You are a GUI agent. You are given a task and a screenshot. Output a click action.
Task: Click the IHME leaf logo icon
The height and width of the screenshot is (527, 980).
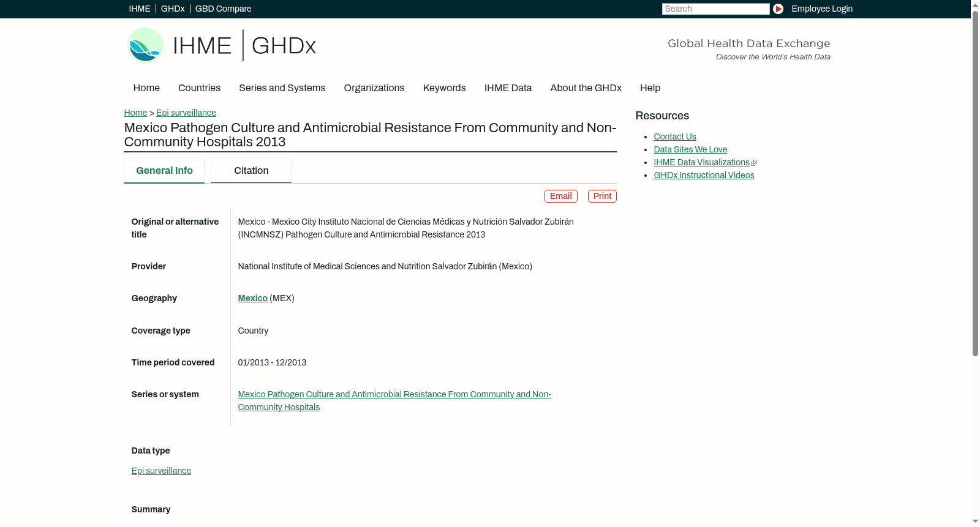pyautogui.click(x=145, y=45)
